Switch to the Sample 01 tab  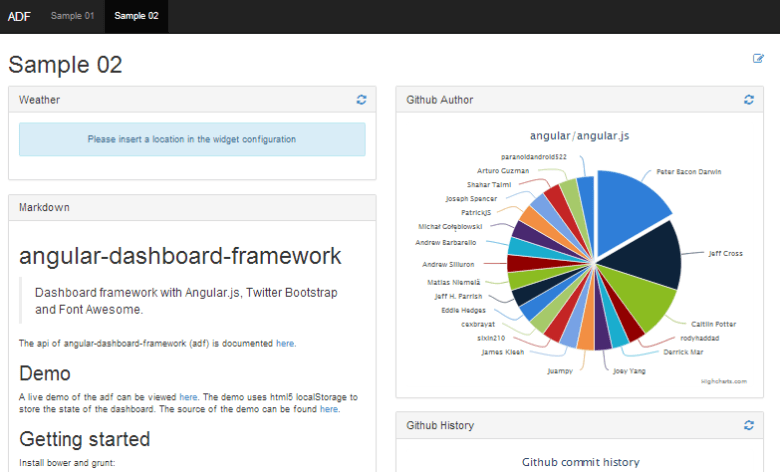[x=73, y=16]
